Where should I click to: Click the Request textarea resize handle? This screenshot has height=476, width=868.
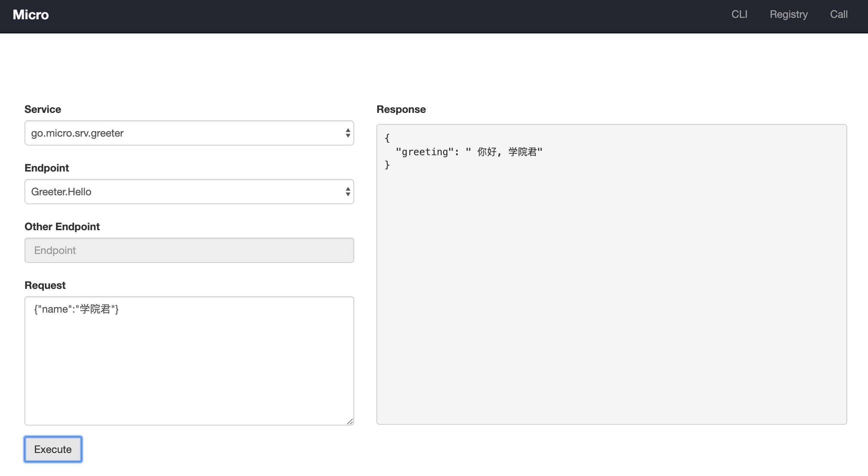click(350, 421)
